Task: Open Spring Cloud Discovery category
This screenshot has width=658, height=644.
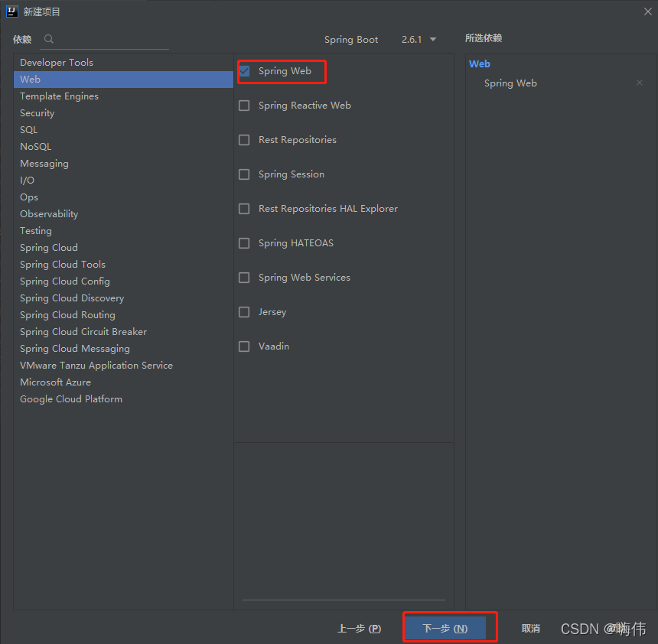Action: pos(123,298)
